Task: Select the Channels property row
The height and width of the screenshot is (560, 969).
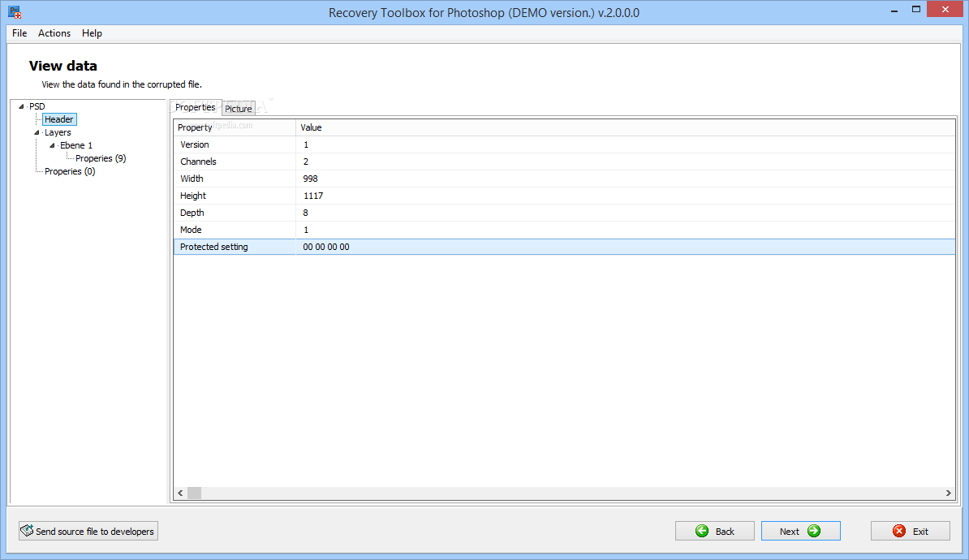Action: [564, 162]
